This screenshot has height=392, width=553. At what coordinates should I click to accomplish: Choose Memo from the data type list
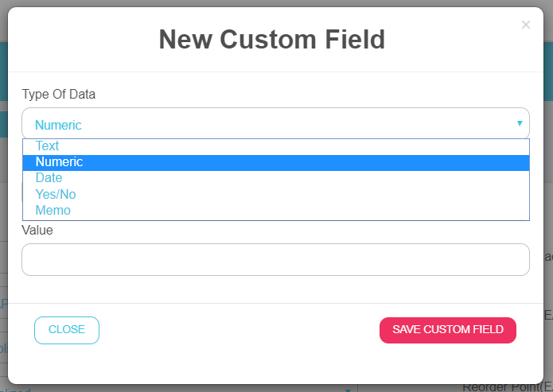click(x=53, y=211)
